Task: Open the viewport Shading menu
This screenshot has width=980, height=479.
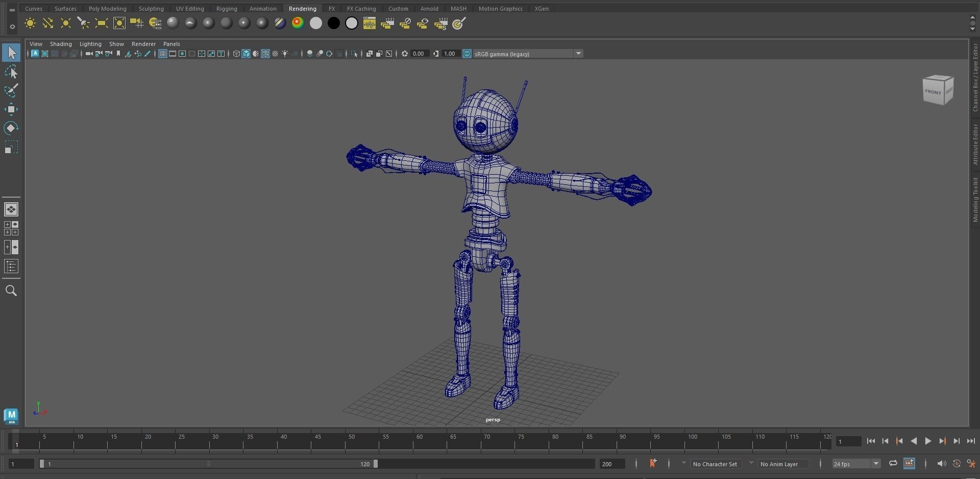Action: coord(61,44)
